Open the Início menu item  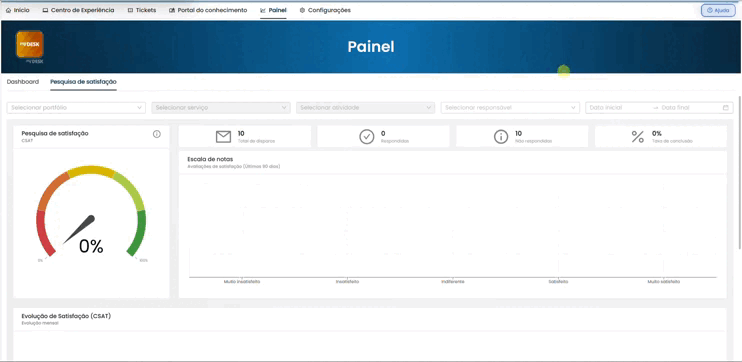(x=18, y=10)
